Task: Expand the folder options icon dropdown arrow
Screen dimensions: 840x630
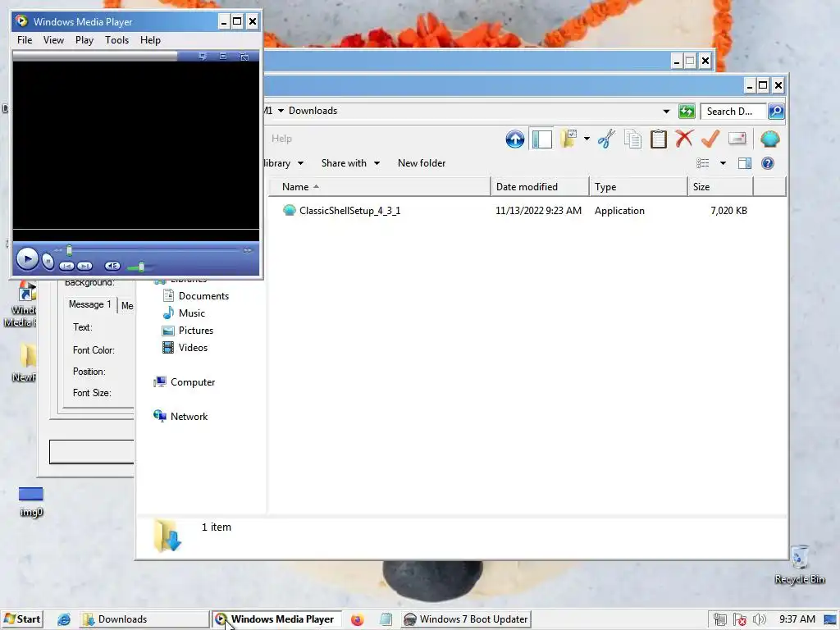Action: 587,139
